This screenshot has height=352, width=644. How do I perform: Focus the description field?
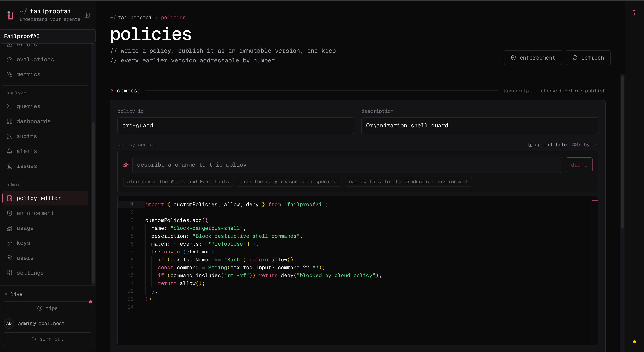tap(480, 126)
